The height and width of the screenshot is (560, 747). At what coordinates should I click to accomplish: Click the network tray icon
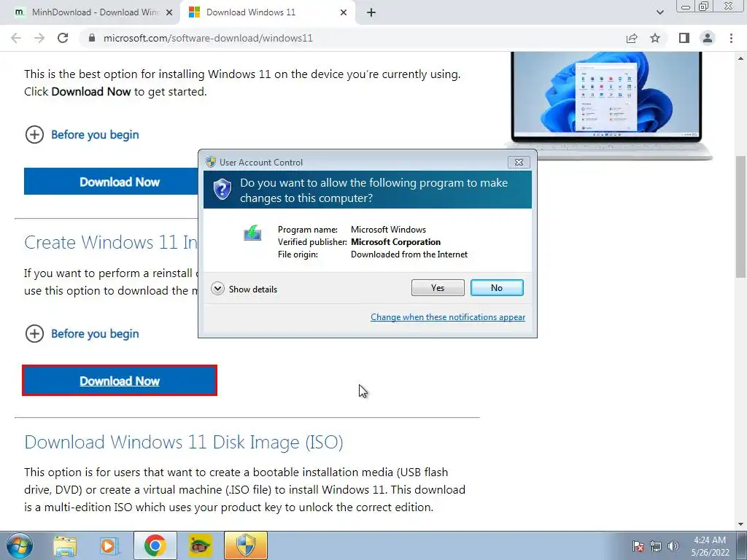tap(656, 545)
